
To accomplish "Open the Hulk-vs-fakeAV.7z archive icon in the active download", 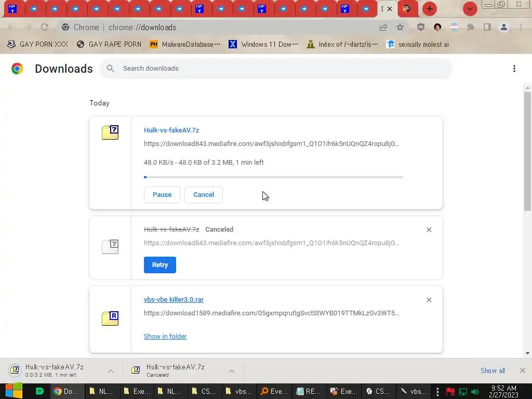I will [110, 132].
